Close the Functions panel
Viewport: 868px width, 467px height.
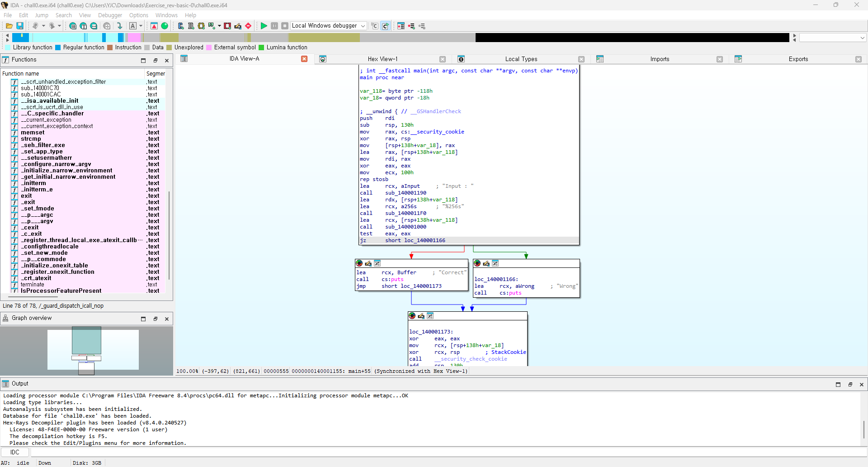(167, 60)
